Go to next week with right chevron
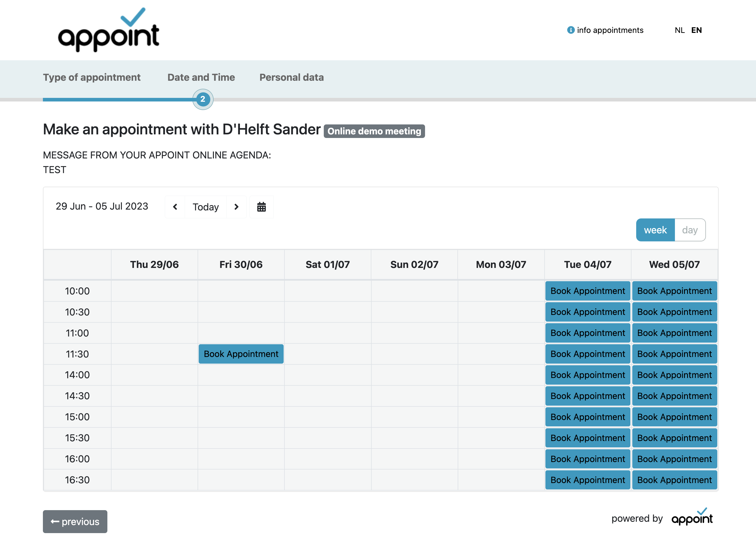This screenshot has height=553, width=756. tap(237, 207)
